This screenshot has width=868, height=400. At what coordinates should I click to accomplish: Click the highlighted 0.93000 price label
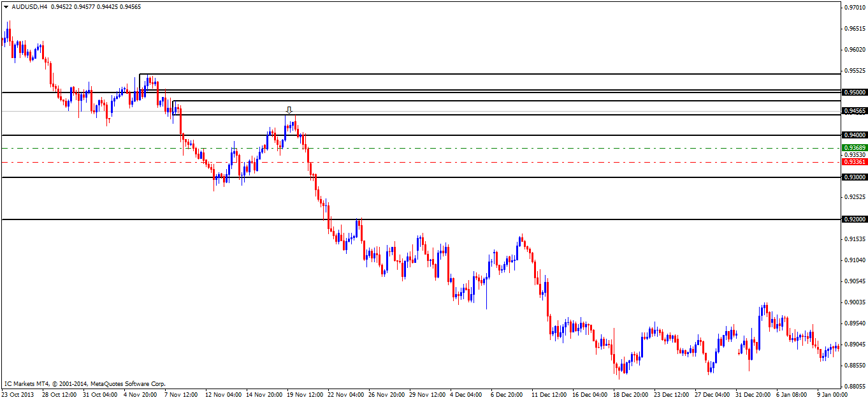coord(855,177)
